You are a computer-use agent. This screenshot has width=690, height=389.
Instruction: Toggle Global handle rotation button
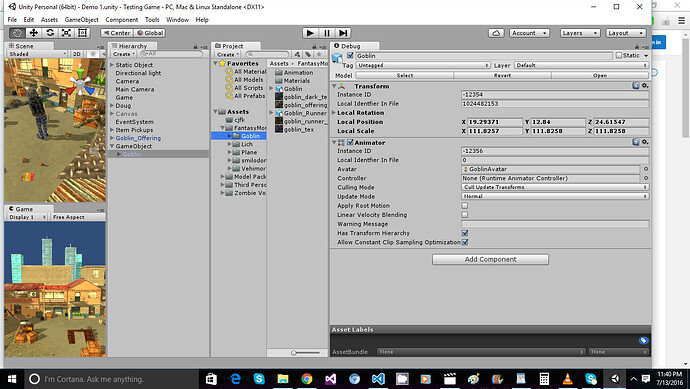150,33
